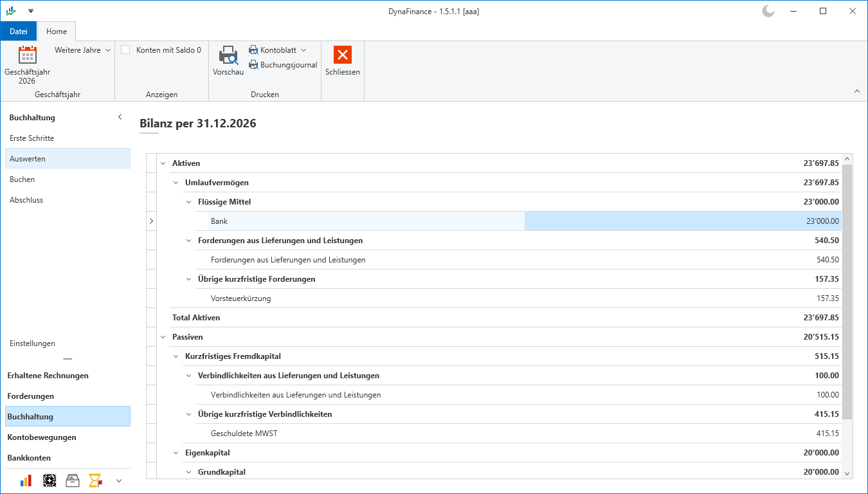Click the balance list vertical scrollbar down arrow
Screen dimensions: 868x494
click(847, 473)
